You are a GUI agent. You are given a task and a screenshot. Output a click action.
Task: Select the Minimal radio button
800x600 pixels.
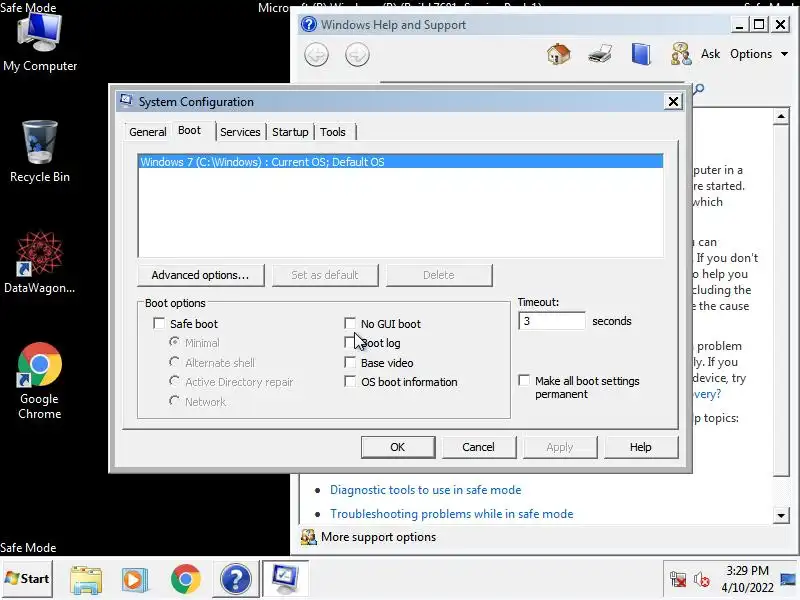coord(174,342)
